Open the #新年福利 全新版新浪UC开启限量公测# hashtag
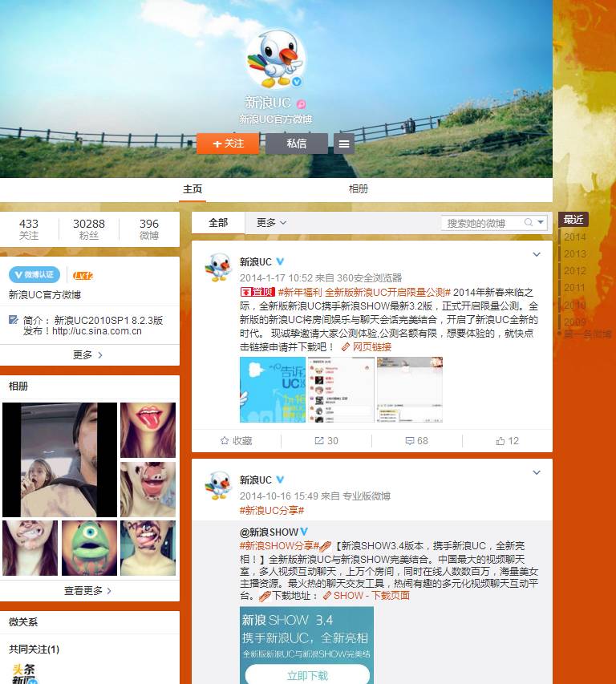The image size is (616, 684). (364, 292)
